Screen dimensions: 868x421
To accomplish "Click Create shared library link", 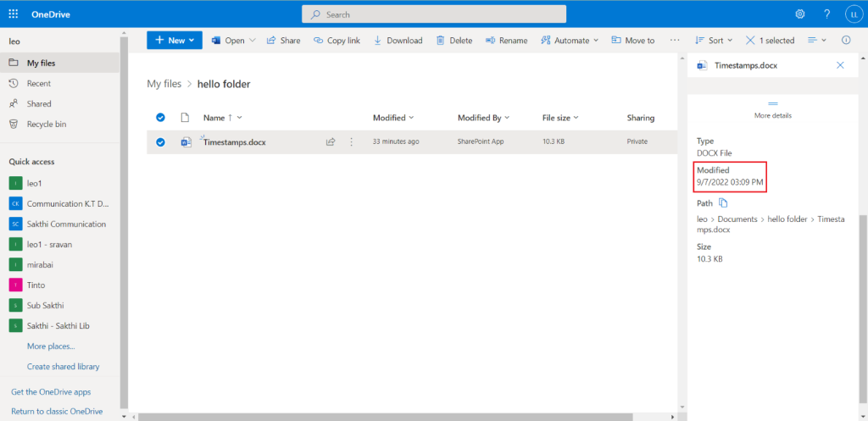I will [x=63, y=366].
